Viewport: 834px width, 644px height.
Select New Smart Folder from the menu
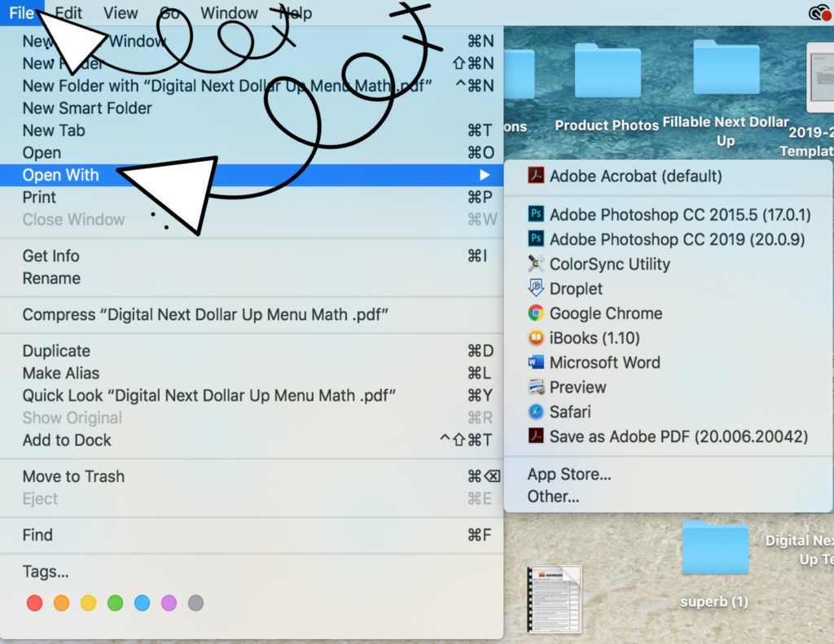point(87,107)
